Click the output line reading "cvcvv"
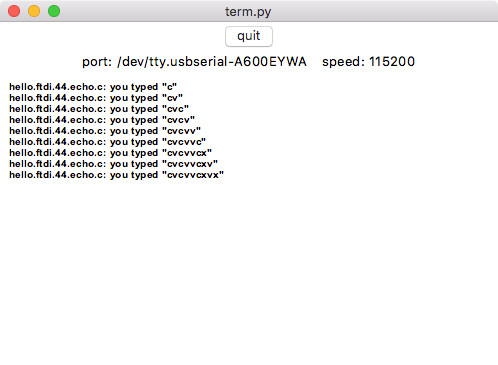498x365 pixels. (105, 131)
